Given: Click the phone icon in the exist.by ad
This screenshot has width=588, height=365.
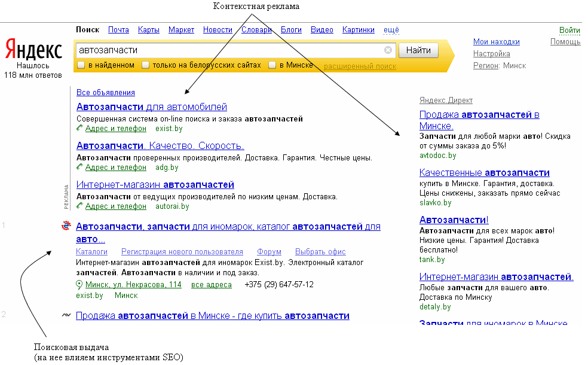Looking at the screenshot, I should [79, 128].
